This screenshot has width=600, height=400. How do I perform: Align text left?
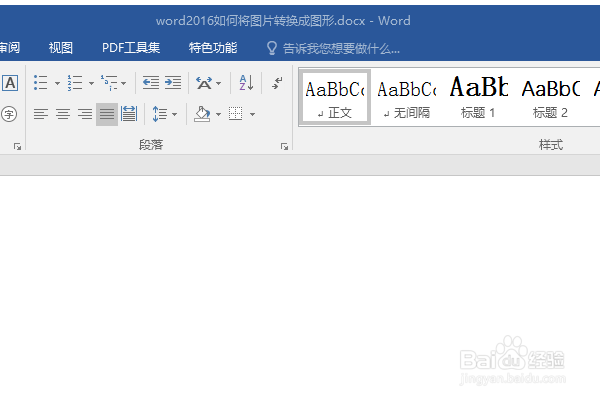41,114
